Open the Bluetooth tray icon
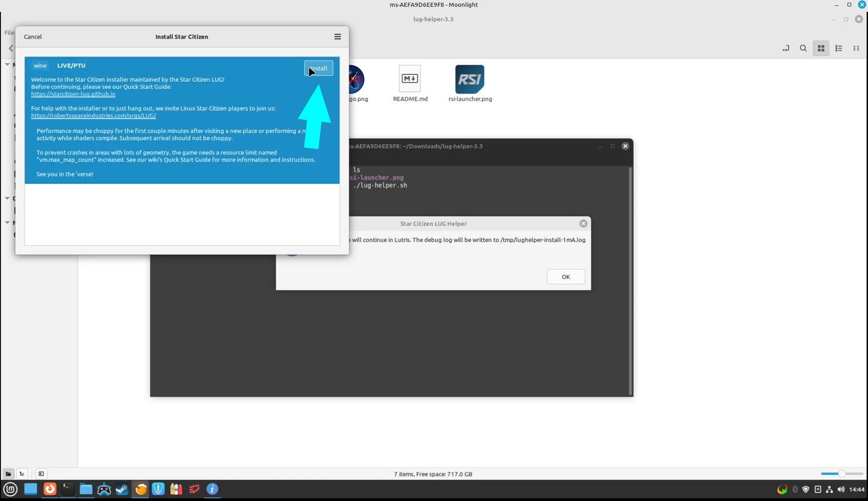The image size is (868, 501). click(795, 490)
